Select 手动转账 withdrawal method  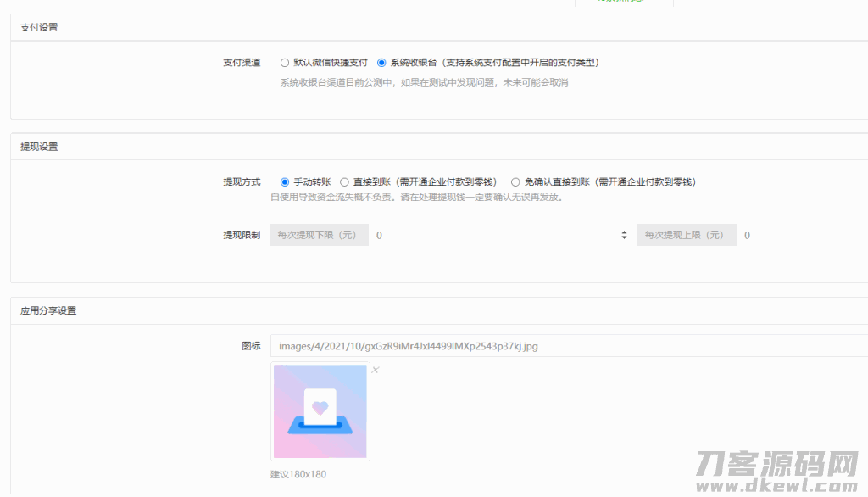pos(285,181)
